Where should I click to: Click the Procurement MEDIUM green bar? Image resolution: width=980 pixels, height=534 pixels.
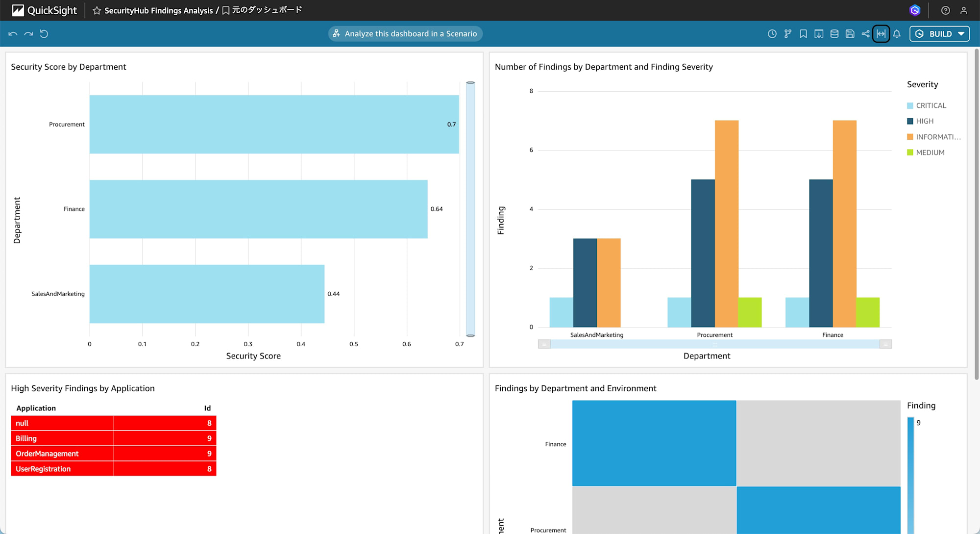click(x=750, y=312)
